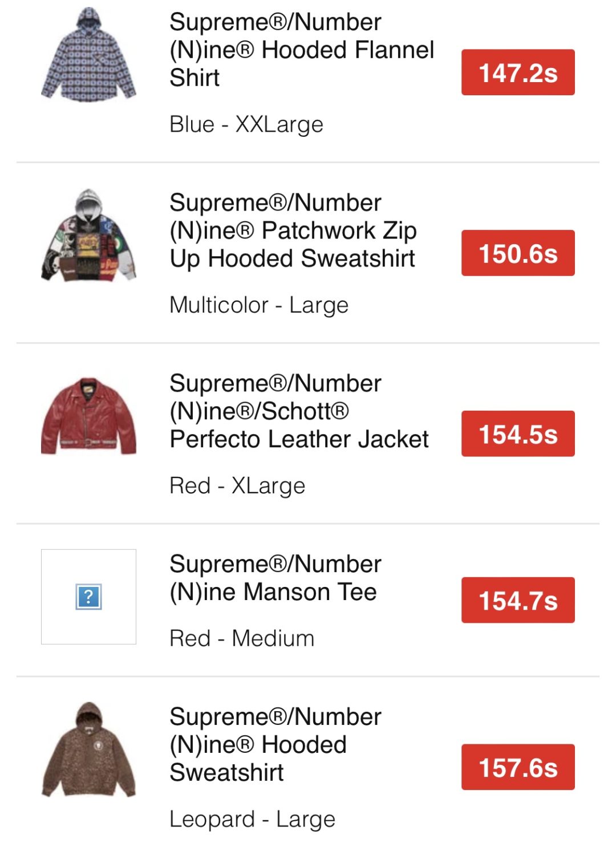Open the Hooded Flannel Shirt product title
Image resolution: width=616 pixels, height=847 pixels.
301,50
